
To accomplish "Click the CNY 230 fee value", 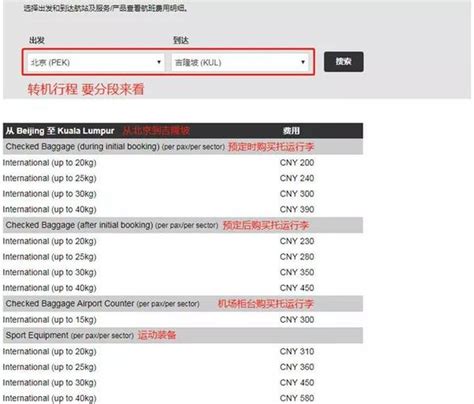I will [297, 241].
